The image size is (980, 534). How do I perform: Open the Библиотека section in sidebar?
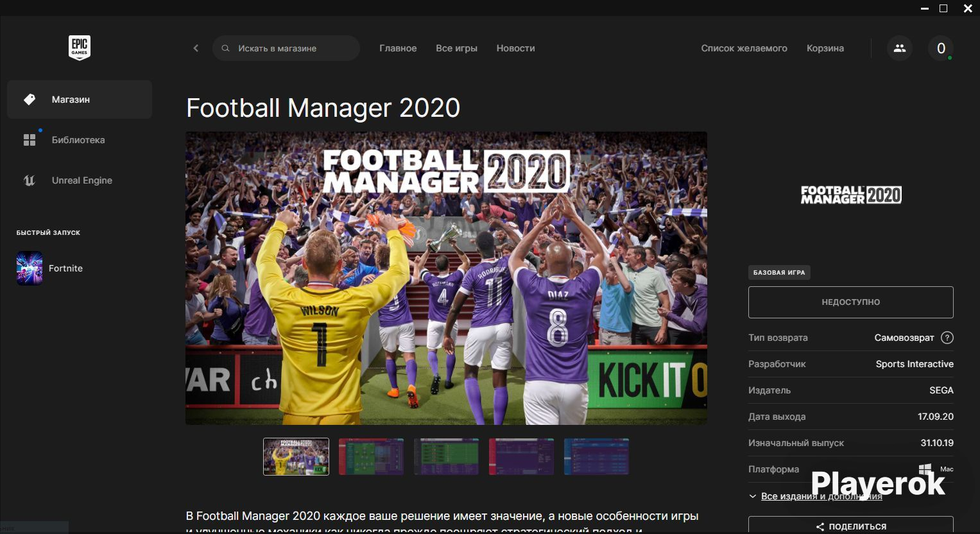coord(80,140)
